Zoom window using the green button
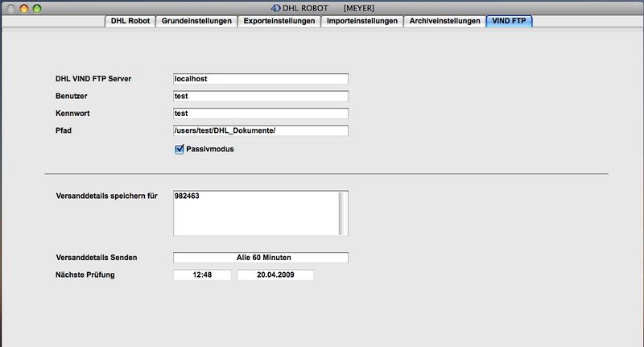 coord(37,7)
